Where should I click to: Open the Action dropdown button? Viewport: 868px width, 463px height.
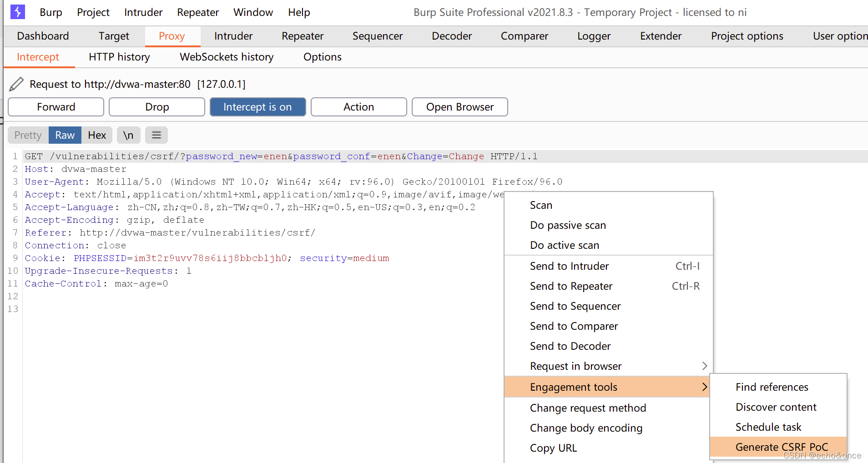[358, 107]
